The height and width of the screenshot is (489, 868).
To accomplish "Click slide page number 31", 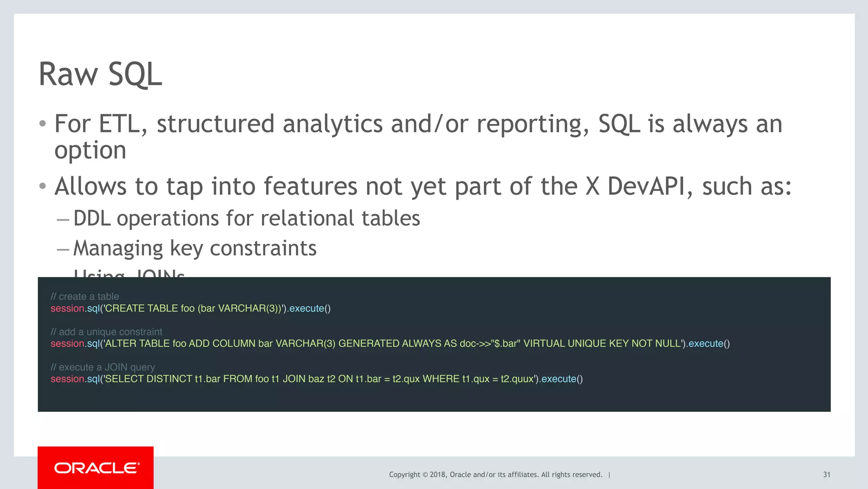I will [826, 475].
